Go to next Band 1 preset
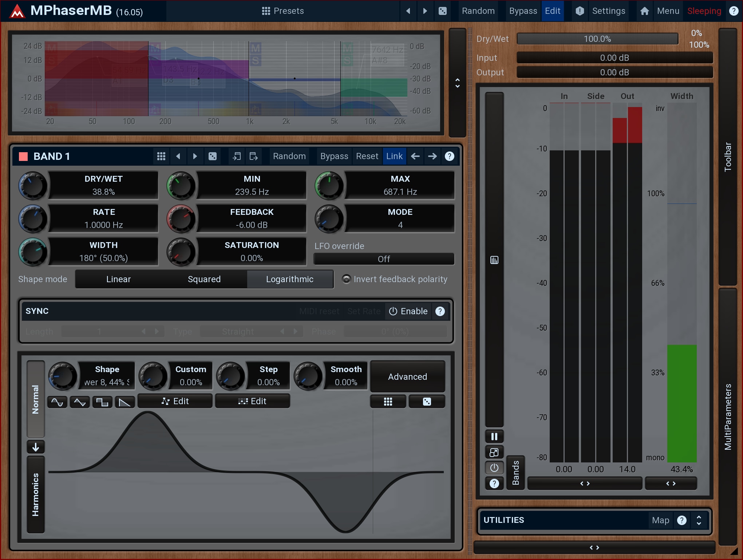 pyautogui.click(x=195, y=156)
